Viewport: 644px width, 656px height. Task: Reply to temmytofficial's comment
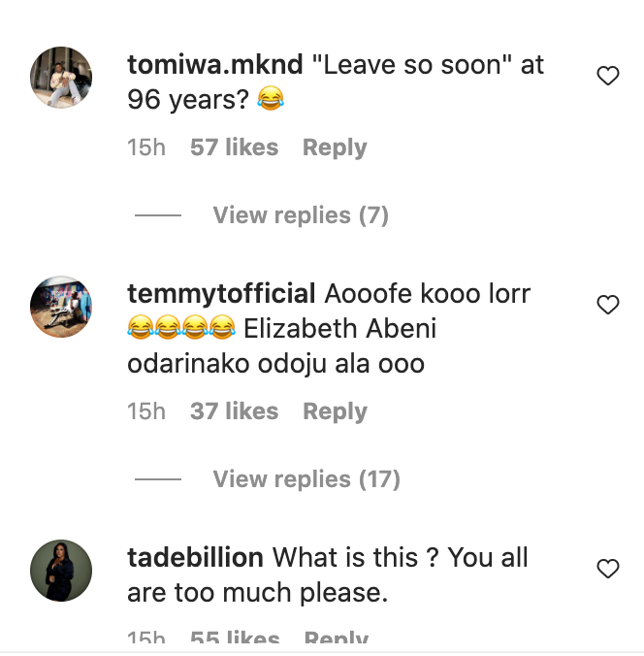(x=335, y=412)
